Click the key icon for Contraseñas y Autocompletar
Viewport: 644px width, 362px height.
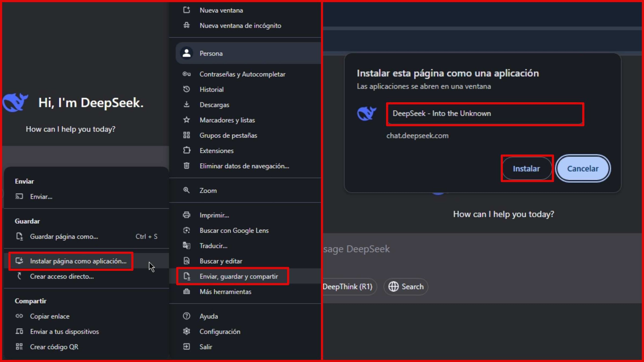tap(186, 74)
